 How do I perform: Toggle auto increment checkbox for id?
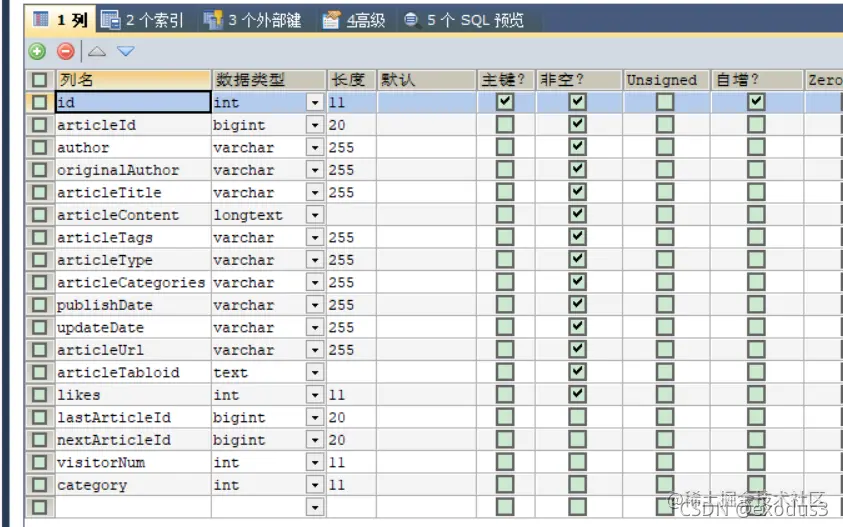(756, 102)
